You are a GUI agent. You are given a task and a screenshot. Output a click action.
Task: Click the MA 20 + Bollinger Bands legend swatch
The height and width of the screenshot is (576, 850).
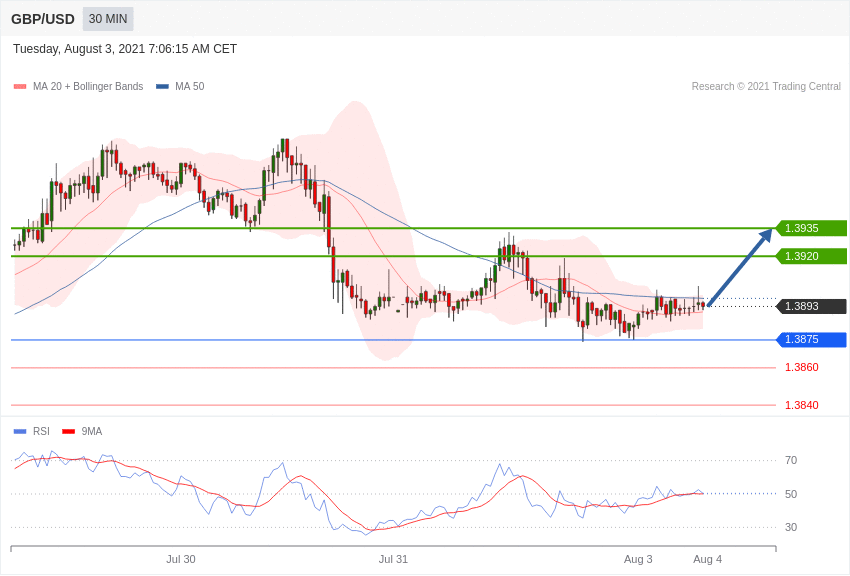tap(20, 87)
